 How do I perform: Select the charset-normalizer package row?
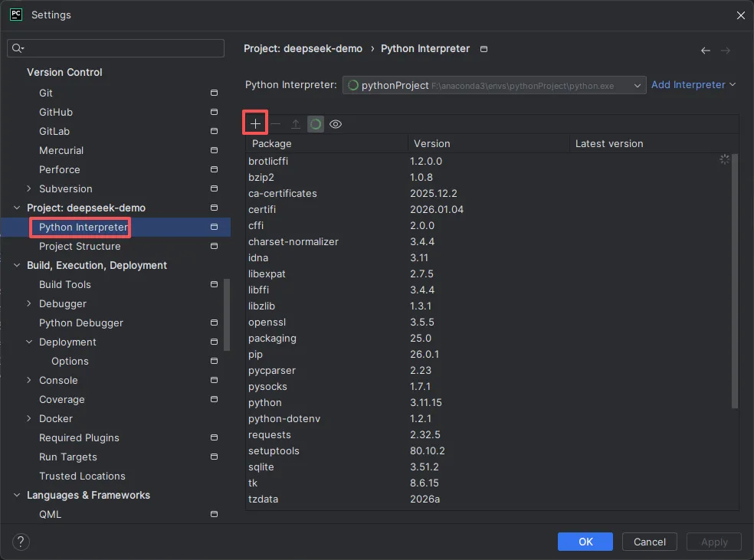pyautogui.click(x=488, y=242)
